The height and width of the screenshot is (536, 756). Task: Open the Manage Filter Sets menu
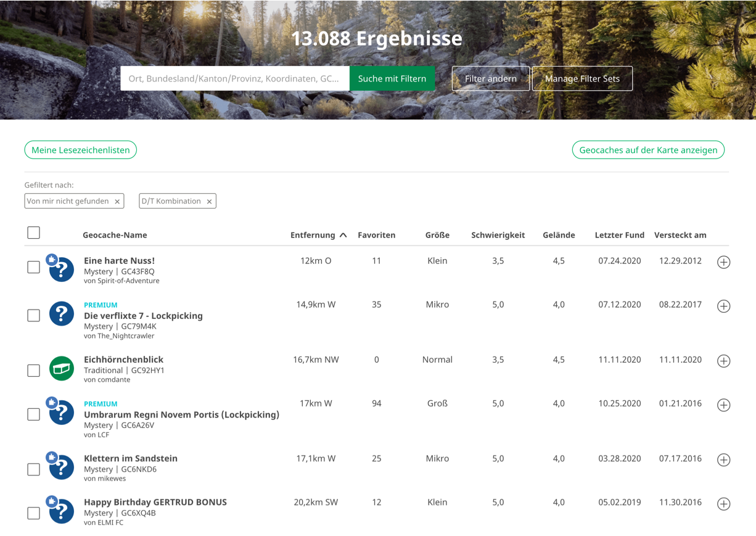581,79
